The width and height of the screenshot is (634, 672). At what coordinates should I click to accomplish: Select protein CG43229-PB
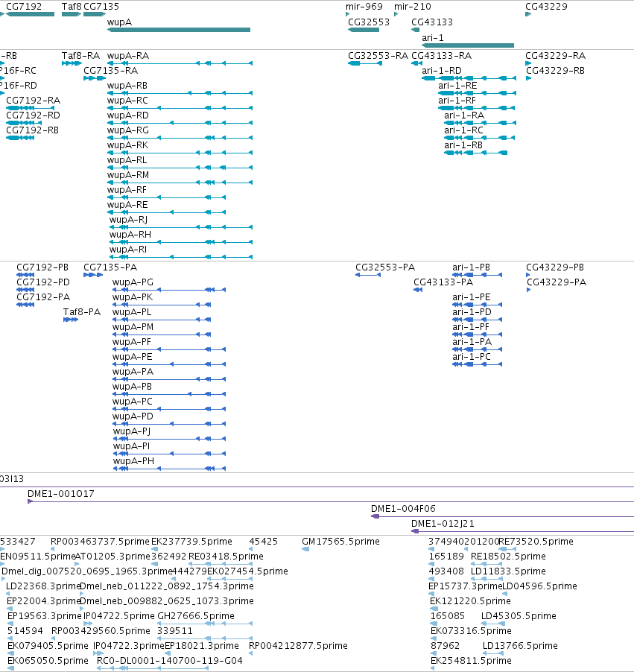pos(528,275)
